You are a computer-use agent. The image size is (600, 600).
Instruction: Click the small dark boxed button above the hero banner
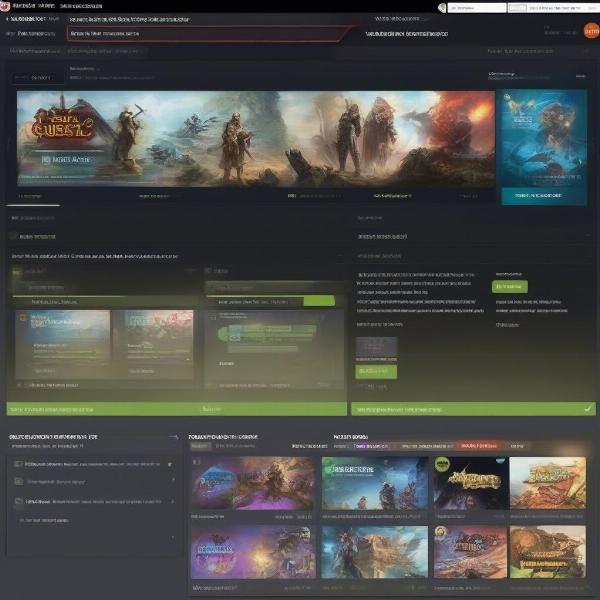38,78
